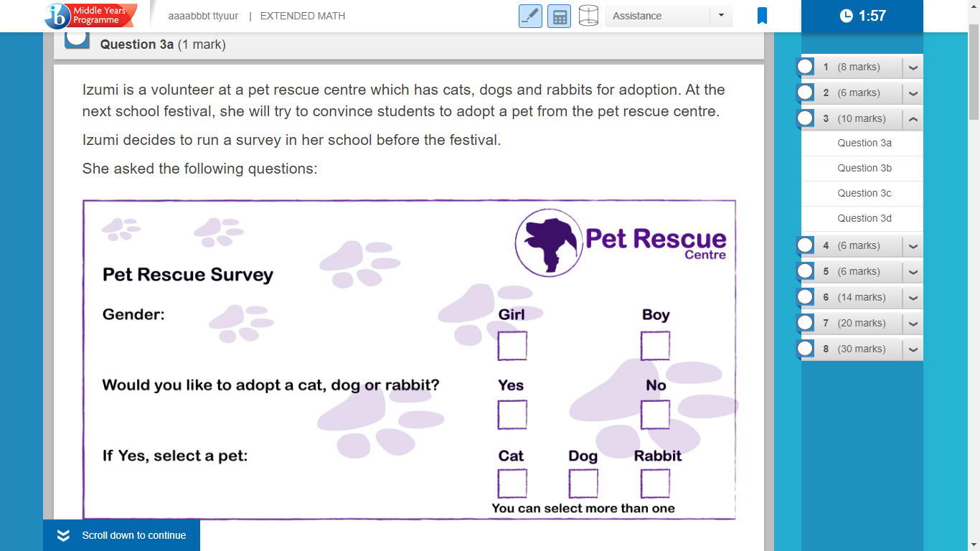Click the Pet Rescue Centre logo
The height and width of the screenshot is (551, 980).
point(621,242)
